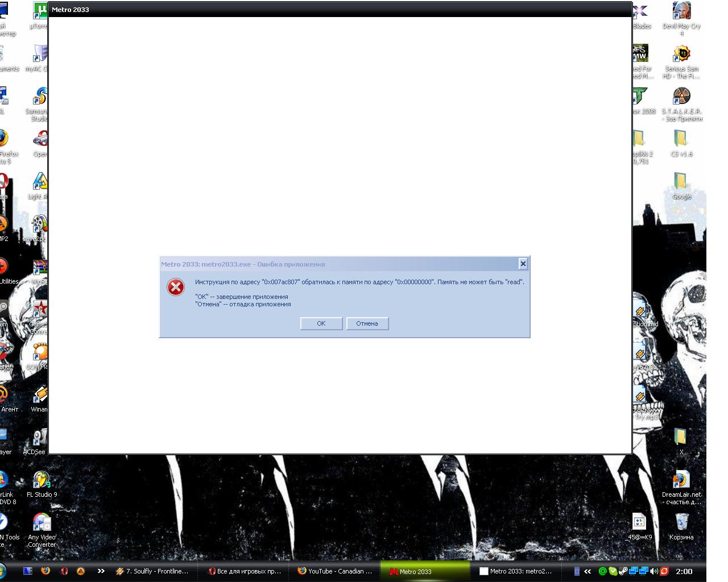The image size is (728, 582).
Task: Open Light Alloy desktop shortcut
Action: pyautogui.click(x=38, y=185)
